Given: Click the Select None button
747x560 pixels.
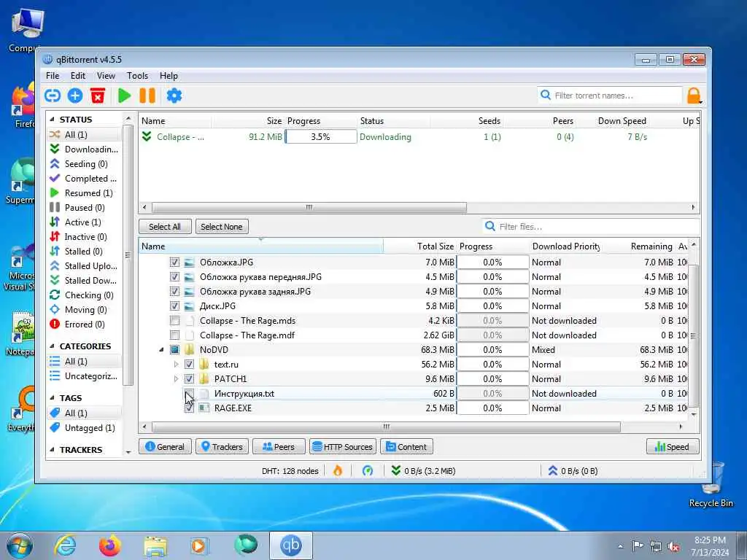Looking at the screenshot, I should [x=222, y=227].
